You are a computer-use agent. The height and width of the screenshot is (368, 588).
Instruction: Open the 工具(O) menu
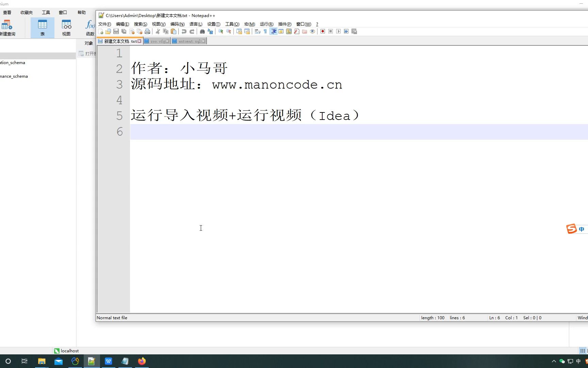[232, 24]
